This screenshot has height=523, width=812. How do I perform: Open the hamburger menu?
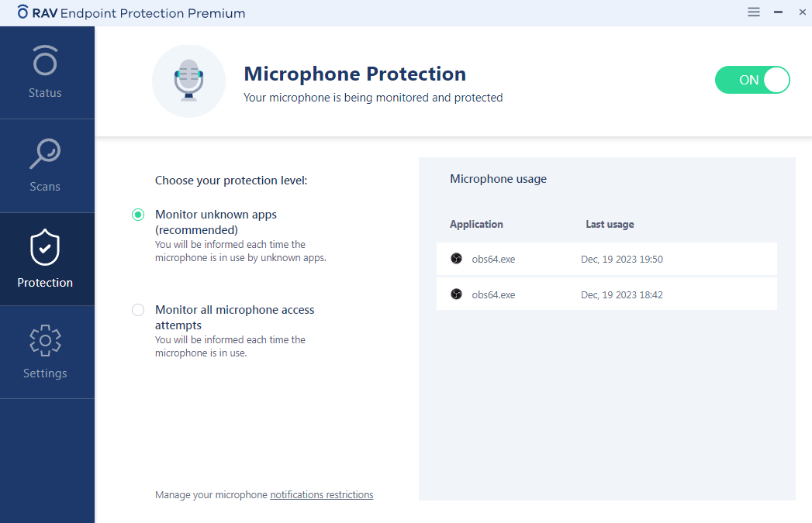(753, 12)
